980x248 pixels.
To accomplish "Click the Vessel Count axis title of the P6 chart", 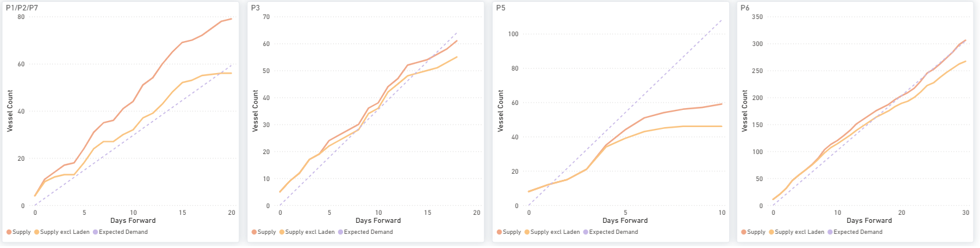I will pos(745,111).
